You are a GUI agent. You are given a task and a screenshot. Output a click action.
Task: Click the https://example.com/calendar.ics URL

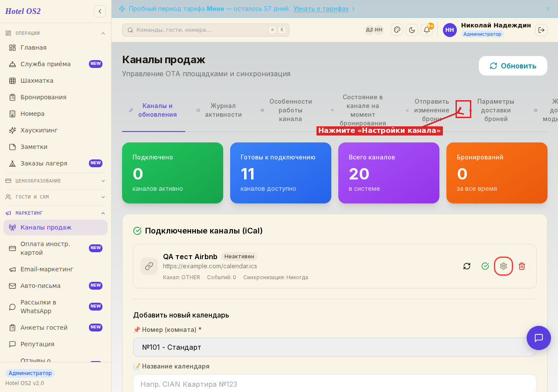[210, 266]
